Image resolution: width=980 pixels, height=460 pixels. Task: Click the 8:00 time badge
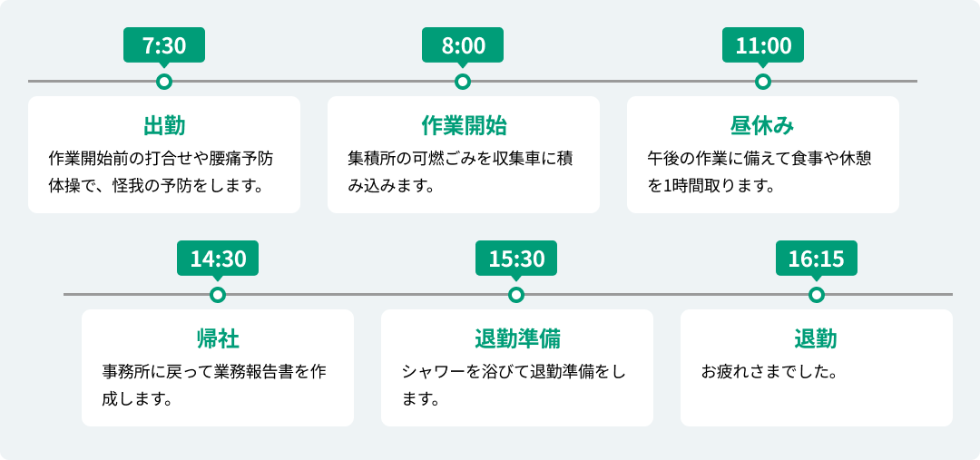pos(463,45)
